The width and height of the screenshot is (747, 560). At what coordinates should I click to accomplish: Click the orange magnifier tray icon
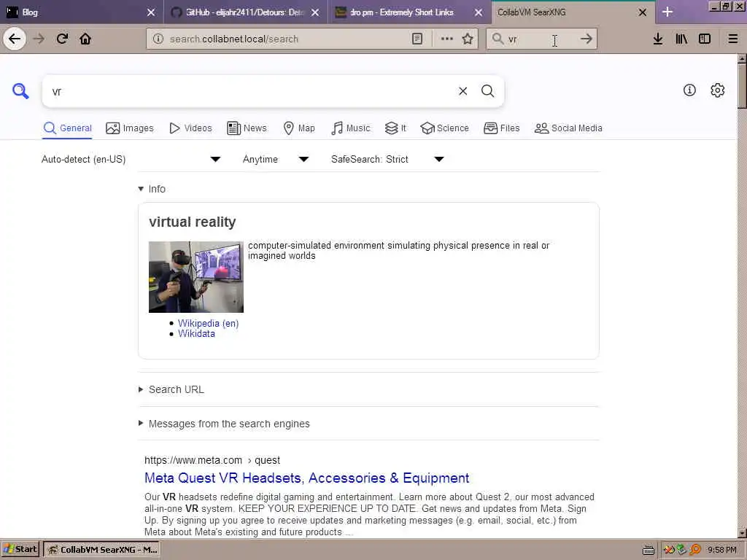coord(695,550)
